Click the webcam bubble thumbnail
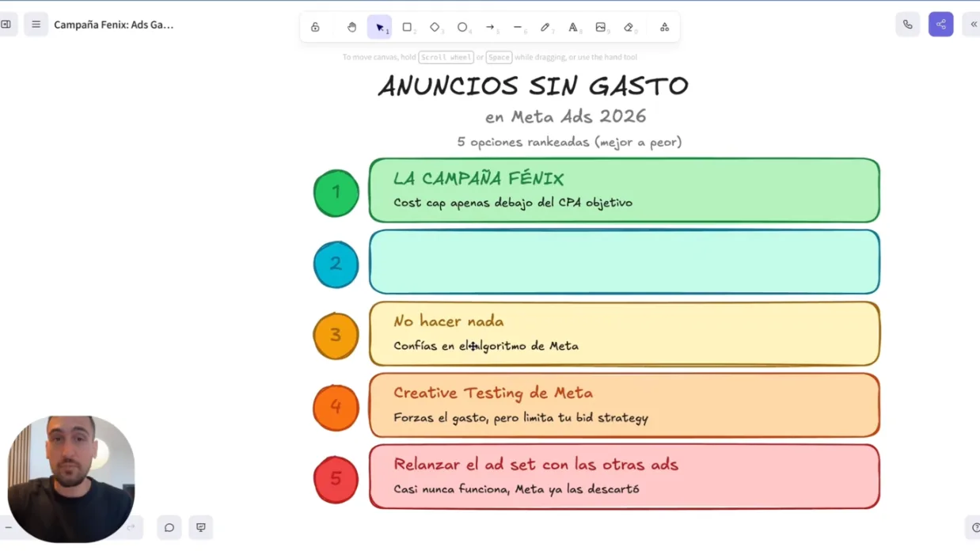The height and width of the screenshot is (551, 980). [x=71, y=479]
